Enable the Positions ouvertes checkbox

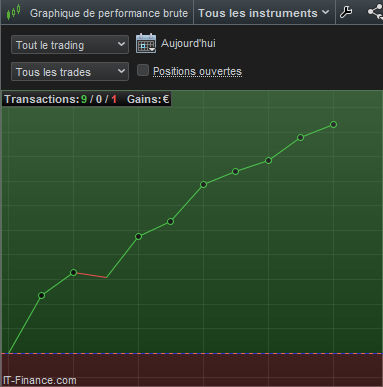(143, 70)
